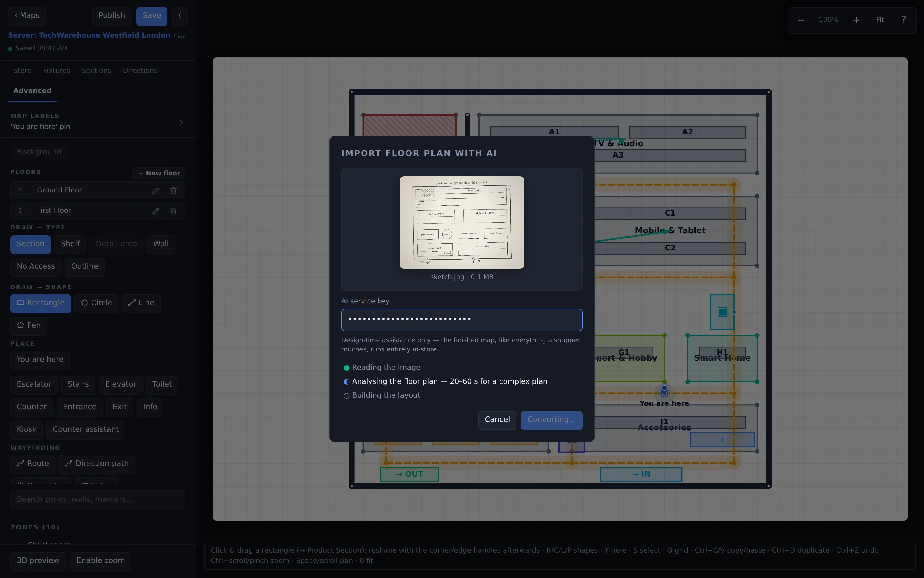Select the A2 shelf on the map

[687, 132]
